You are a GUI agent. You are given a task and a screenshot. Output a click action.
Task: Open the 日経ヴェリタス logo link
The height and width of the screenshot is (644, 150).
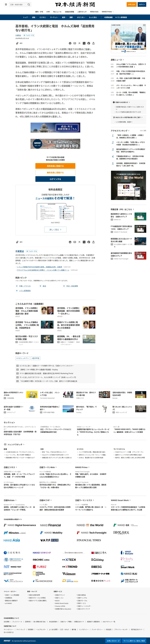(121, 533)
